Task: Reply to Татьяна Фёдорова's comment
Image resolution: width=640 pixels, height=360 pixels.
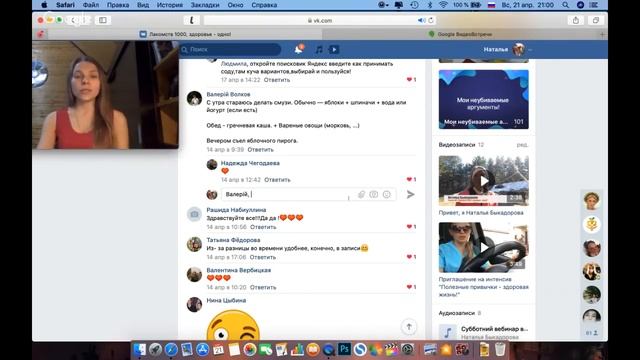Action: 262,257
